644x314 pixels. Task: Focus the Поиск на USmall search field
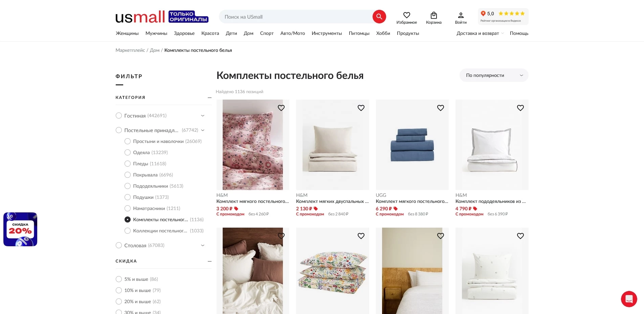[294, 17]
